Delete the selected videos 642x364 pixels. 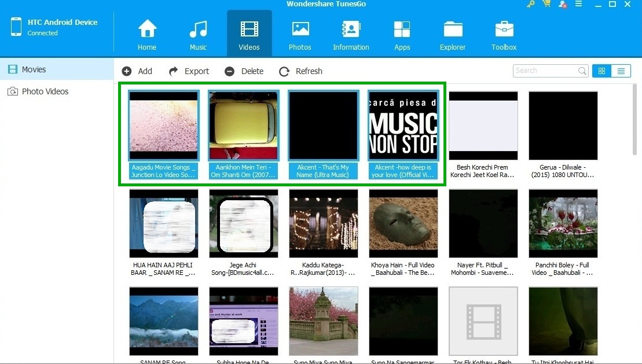(x=244, y=71)
